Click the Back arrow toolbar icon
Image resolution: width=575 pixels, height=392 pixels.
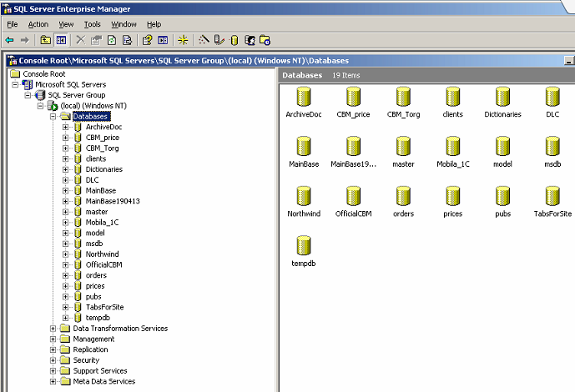10,40
